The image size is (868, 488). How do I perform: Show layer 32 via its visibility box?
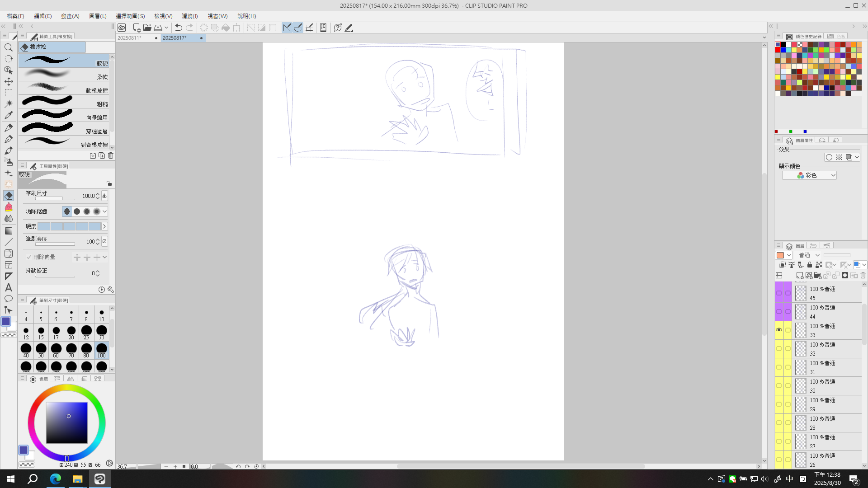pos(778,348)
